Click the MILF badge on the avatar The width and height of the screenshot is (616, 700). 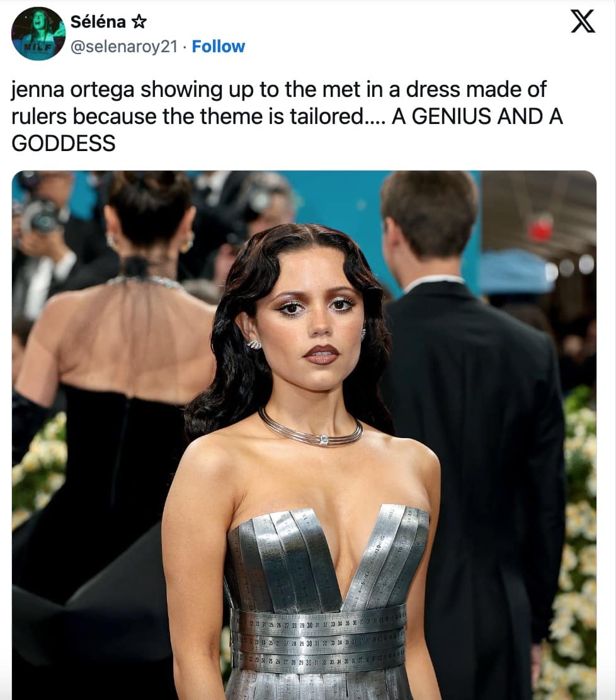[x=38, y=47]
